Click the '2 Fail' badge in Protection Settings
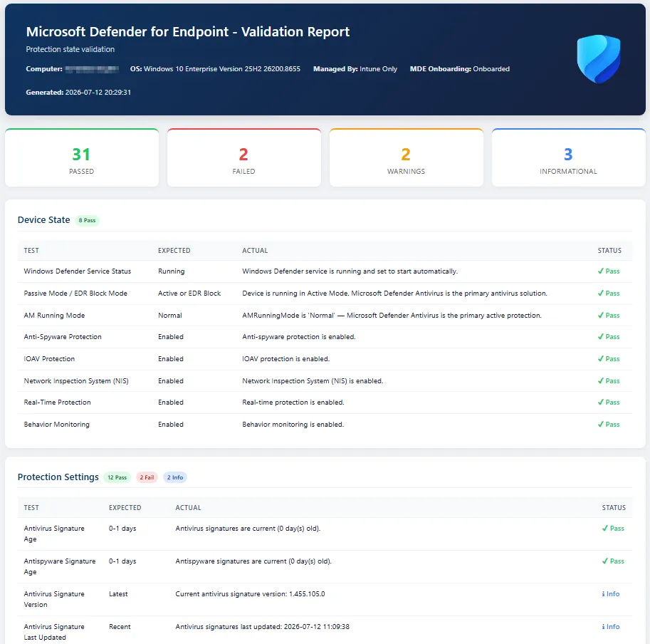The height and width of the screenshot is (644, 650). (x=147, y=477)
